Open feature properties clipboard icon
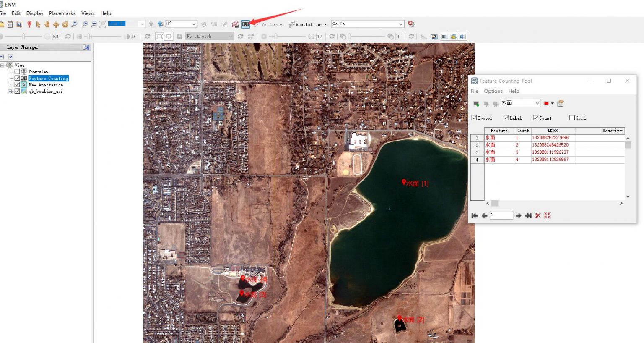Image resolution: width=644 pixels, height=343 pixels. 561,103
